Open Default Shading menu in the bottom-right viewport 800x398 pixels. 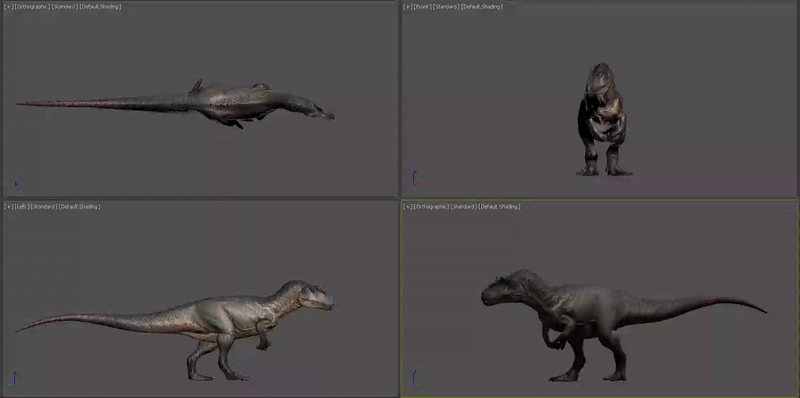click(499, 207)
